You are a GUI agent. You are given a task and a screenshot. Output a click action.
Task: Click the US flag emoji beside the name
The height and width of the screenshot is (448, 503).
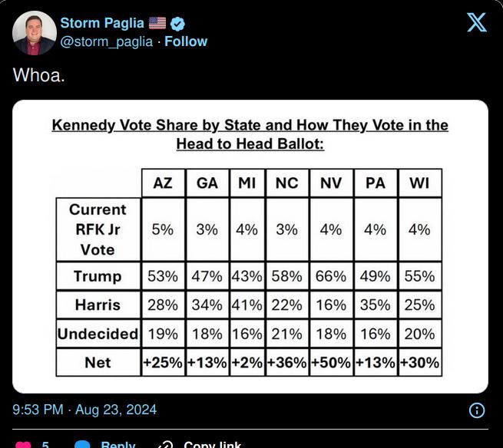(157, 23)
